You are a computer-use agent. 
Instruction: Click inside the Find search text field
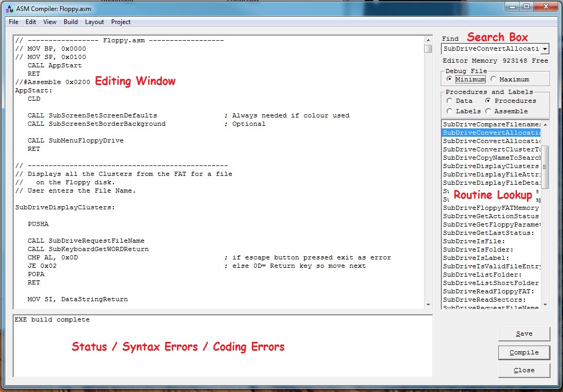coord(491,49)
